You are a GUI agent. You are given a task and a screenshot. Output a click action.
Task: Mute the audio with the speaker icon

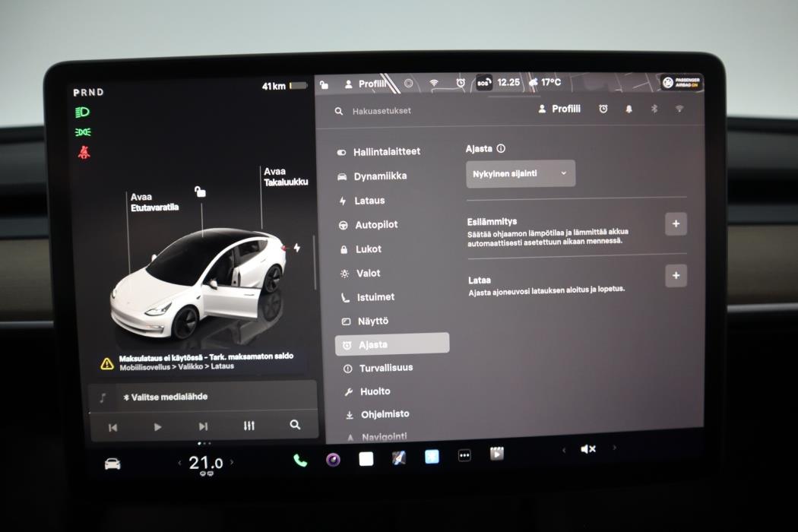(586, 448)
